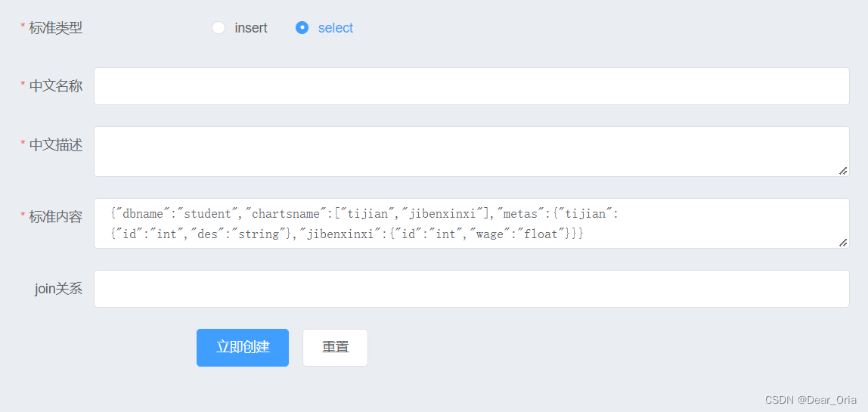Click the join关系 input field

(x=472, y=289)
